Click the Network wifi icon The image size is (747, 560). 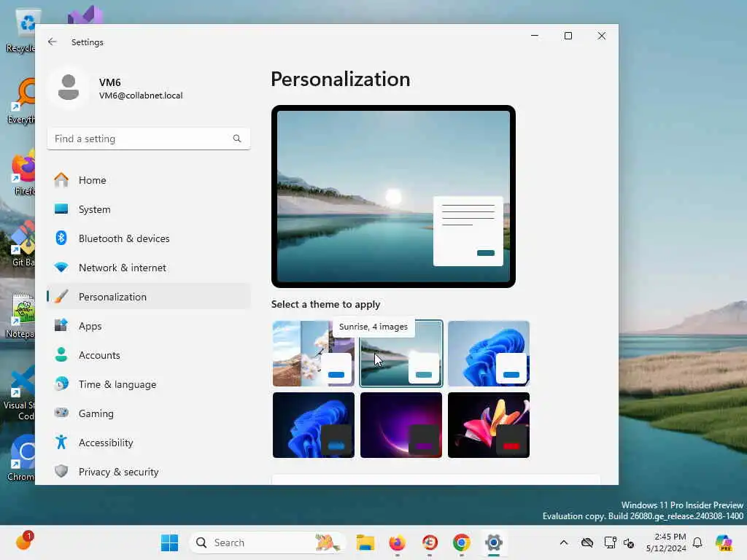[x=61, y=267]
